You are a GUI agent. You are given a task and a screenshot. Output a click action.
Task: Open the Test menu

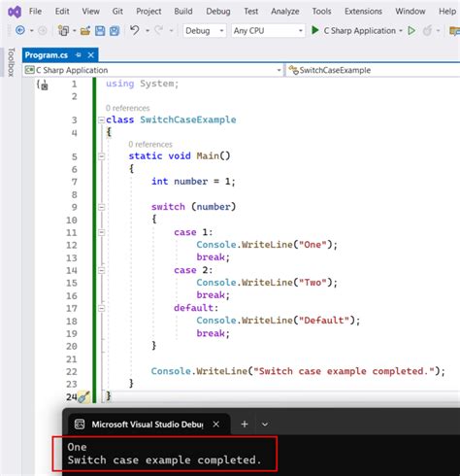point(251,12)
